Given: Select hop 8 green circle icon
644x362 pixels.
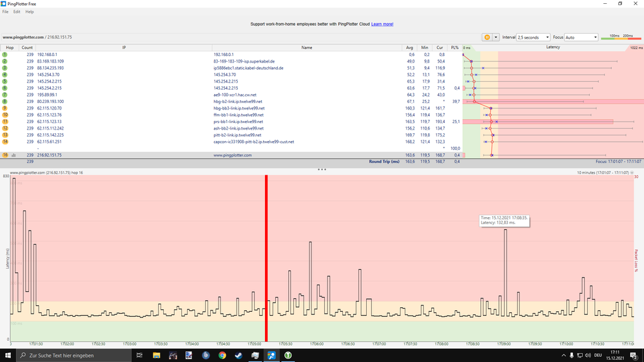Looking at the screenshot, I should point(5,101).
